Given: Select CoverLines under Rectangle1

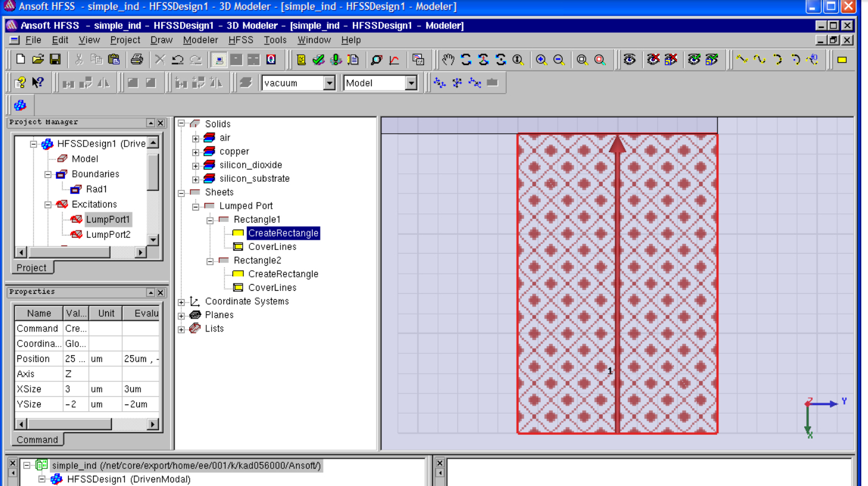Looking at the screenshot, I should tap(273, 247).
